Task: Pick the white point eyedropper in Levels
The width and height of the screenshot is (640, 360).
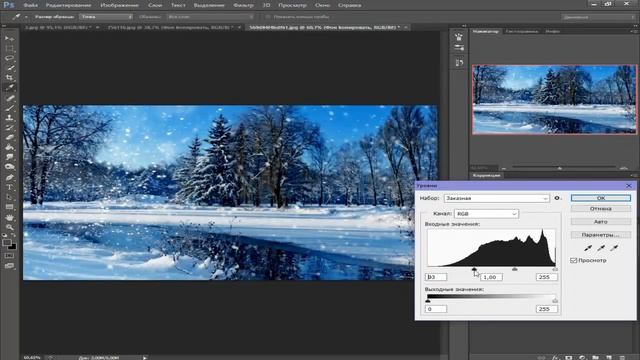Action: pyautogui.click(x=614, y=248)
